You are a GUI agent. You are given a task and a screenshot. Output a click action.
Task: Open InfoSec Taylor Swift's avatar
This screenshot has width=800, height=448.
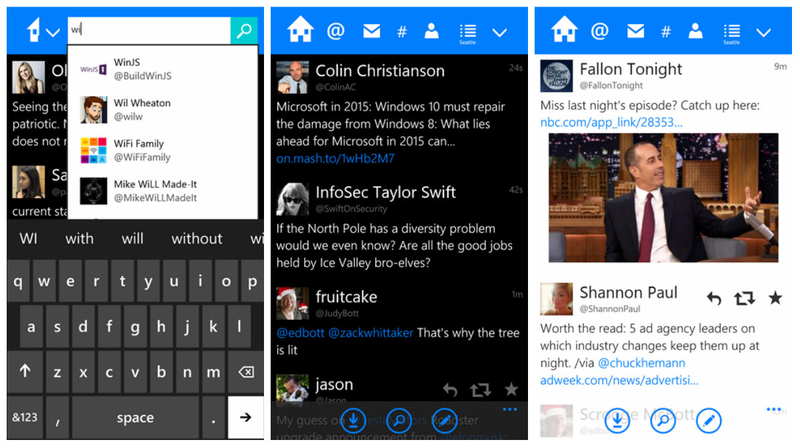click(292, 199)
